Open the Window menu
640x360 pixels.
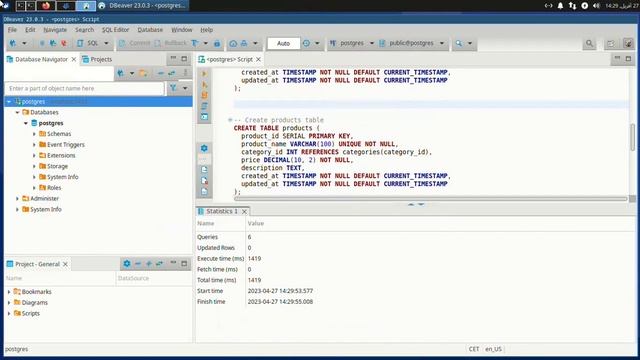(x=182, y=30)
